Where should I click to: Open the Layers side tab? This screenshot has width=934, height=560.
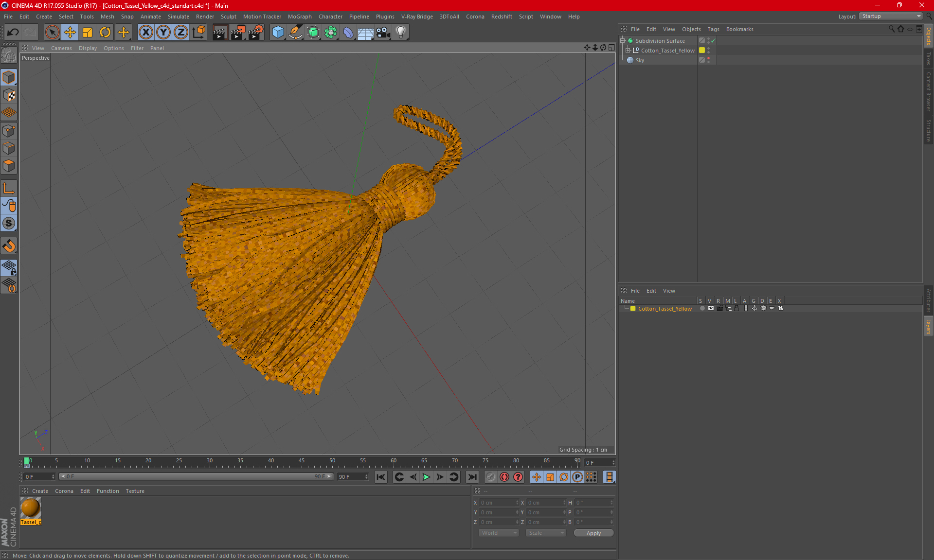(929, 327)
